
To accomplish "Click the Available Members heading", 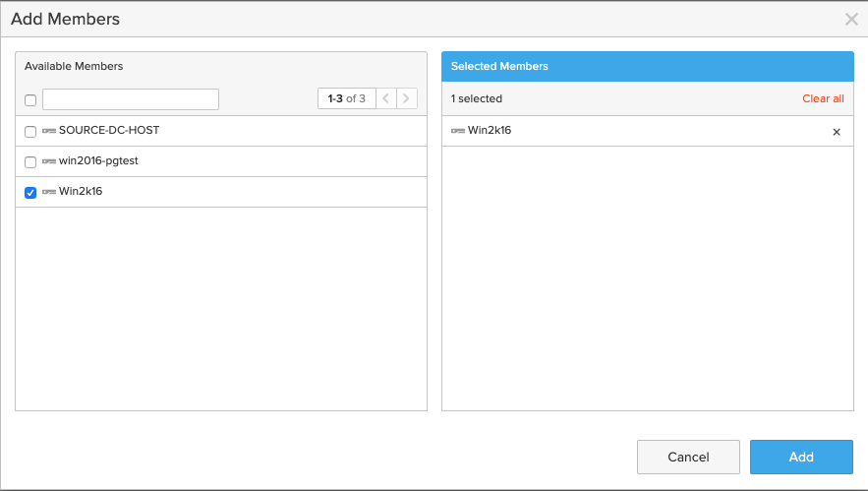I will pos(74,66).
